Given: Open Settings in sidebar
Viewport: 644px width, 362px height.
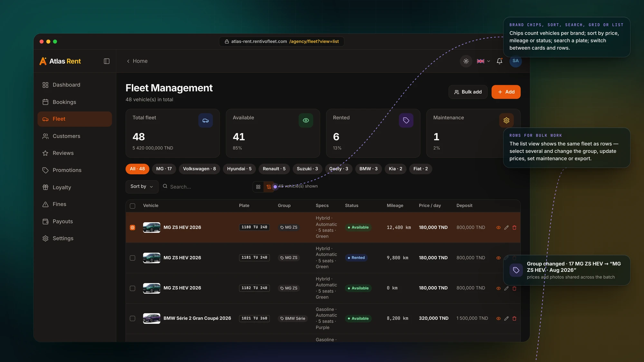Looking at the screenshot, I should (x=75, y=238).
